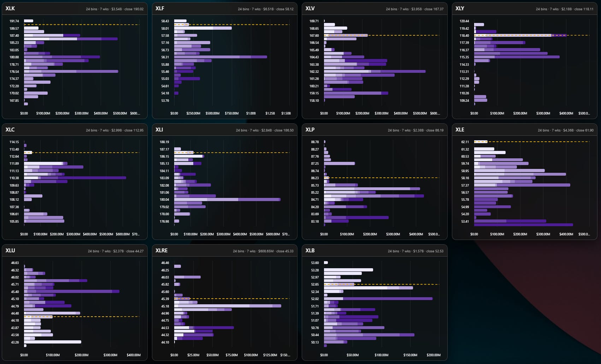Select the XLU volume bar at 43.26
601x364 pixels.
pos(53,342)
